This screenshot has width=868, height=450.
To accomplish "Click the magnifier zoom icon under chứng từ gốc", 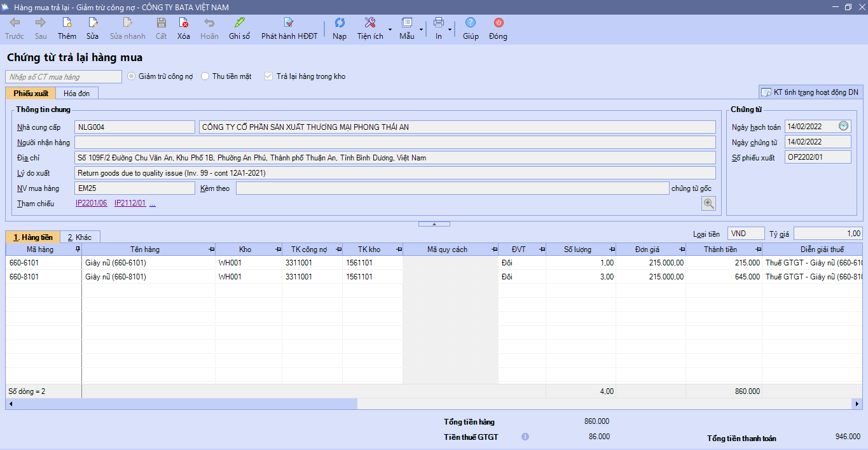I will tap(708, 203).
